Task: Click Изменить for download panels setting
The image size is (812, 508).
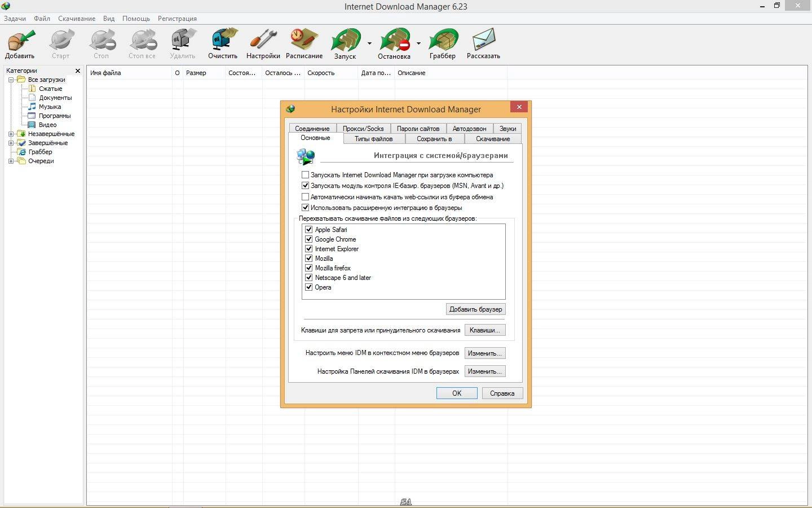Action: click(x=485, y=371)
